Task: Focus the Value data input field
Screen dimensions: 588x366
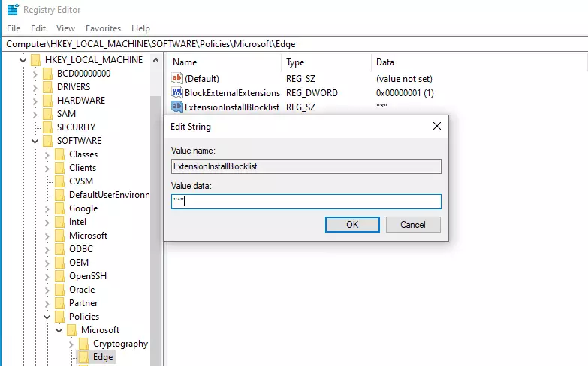Action: click(x=306, y=202)
